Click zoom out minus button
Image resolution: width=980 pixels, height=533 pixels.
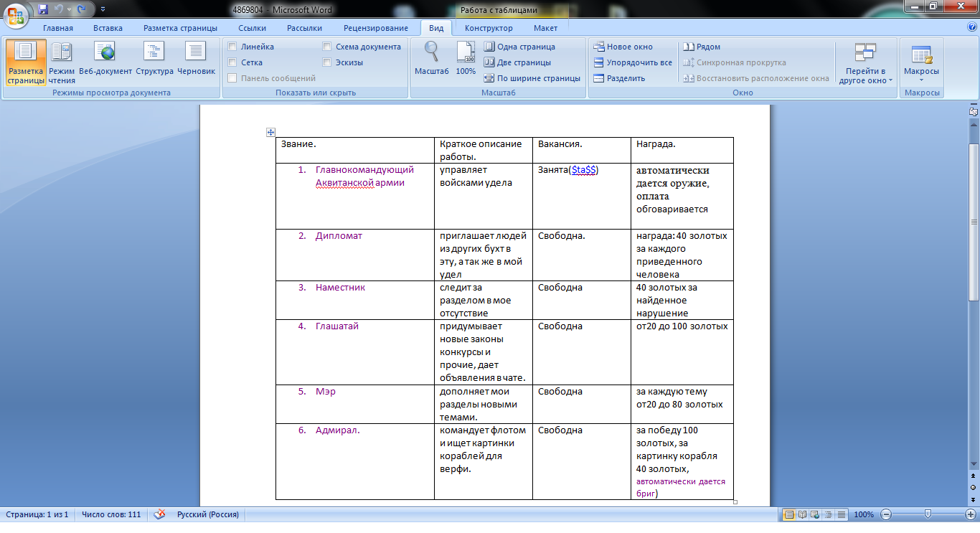click(x=887, y=514)
